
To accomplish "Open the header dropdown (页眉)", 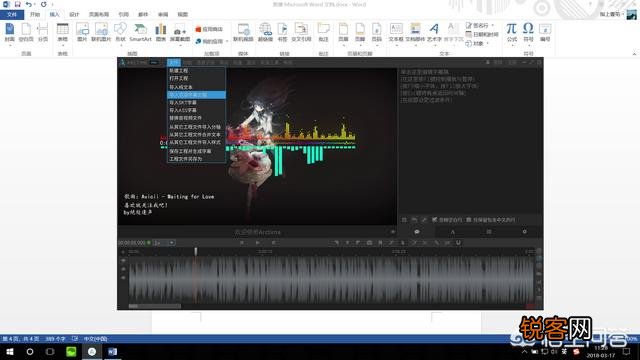I will point(343,33).
